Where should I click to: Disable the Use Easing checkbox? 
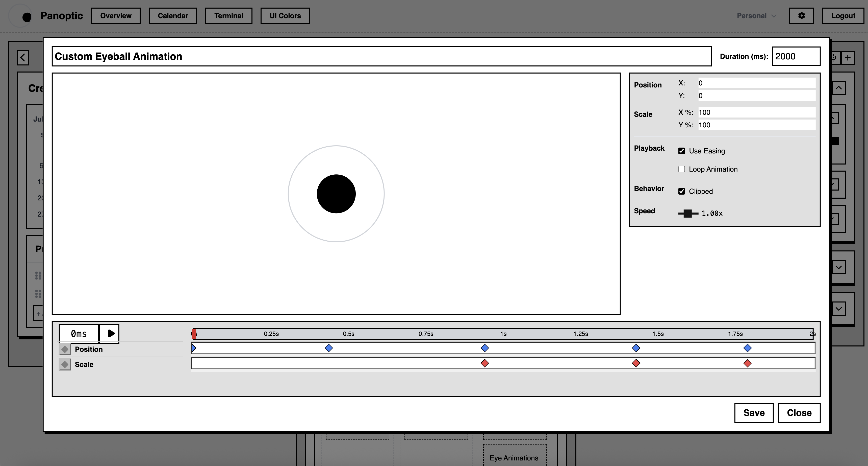682,151
